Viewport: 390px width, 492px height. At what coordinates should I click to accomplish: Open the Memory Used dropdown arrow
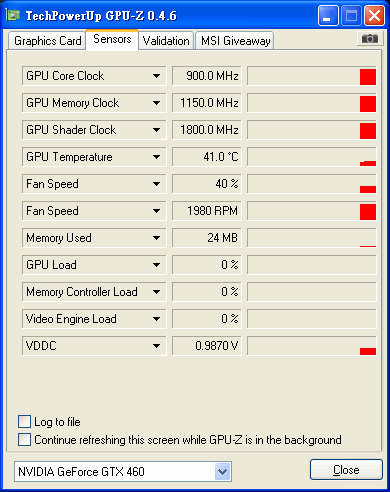tap(156, 238)
